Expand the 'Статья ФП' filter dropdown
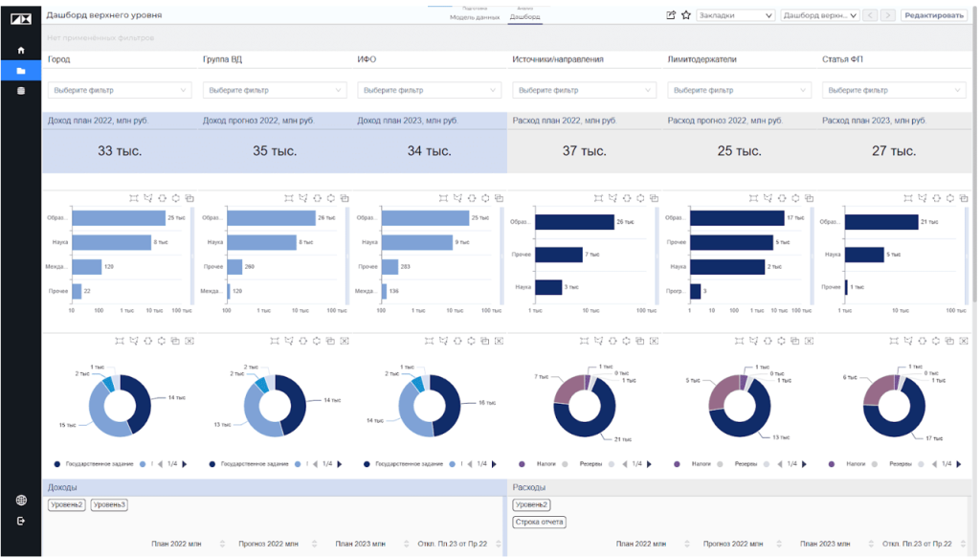This screenshot has height=558, width=980. point(893,90)
